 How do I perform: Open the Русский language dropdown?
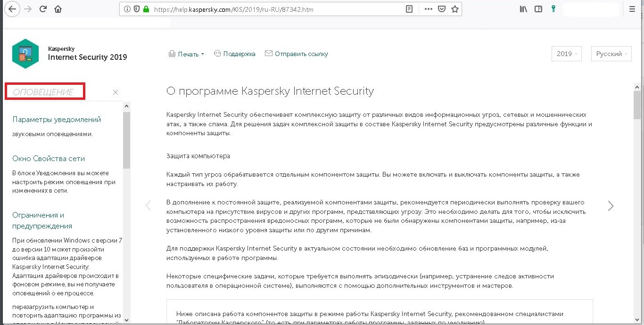click(611, 54)
